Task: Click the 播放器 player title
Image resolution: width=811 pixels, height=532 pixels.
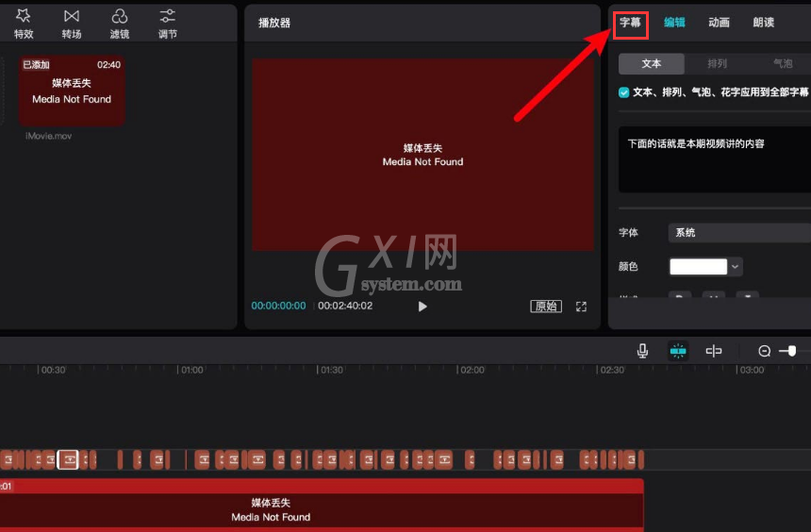Action: pos(274,23)
